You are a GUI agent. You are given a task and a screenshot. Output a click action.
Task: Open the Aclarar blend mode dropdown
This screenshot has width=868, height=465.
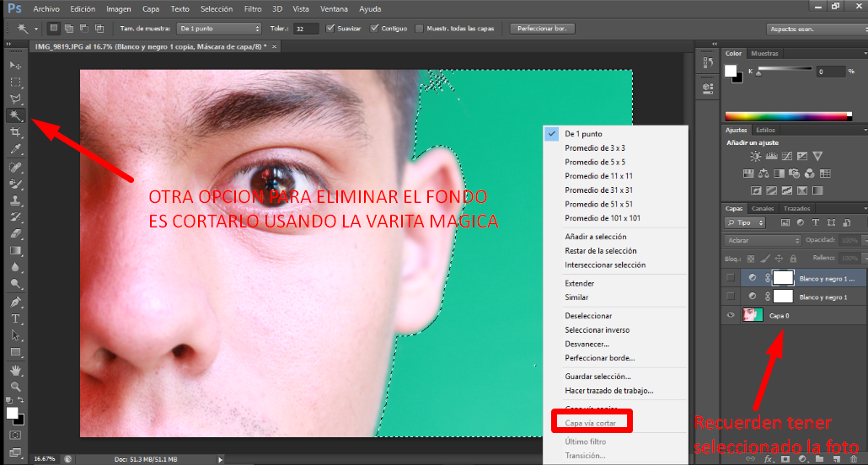(763, 240)
